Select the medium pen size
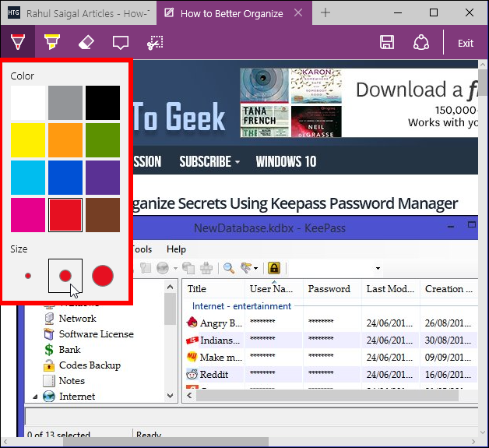This screenshot has width=489, height=448. [65, 276]
